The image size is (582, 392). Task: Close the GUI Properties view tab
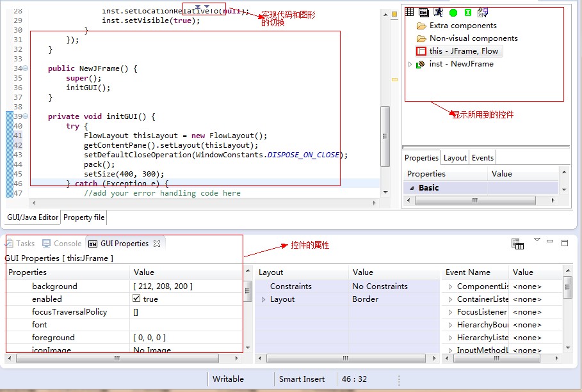click(157, 244)
